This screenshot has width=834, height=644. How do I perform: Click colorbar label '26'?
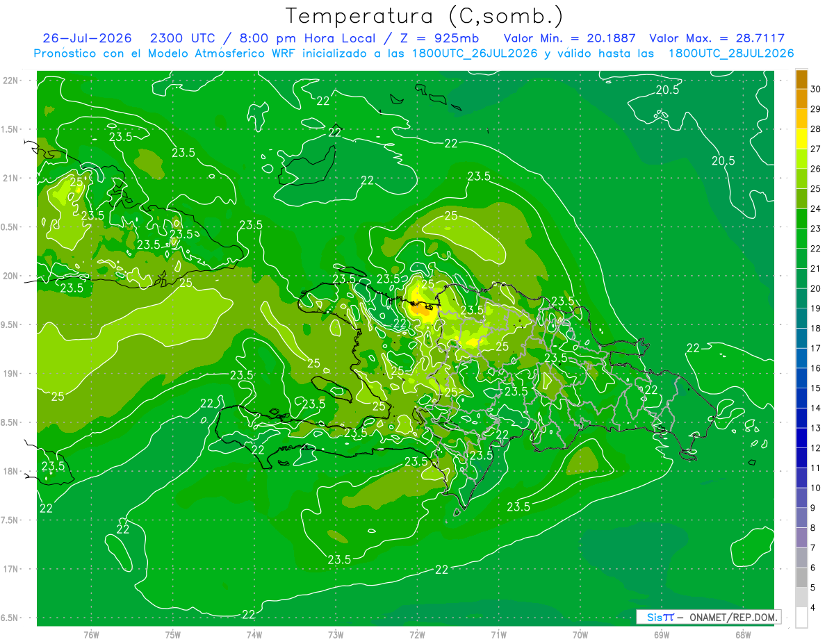(815, 169)
